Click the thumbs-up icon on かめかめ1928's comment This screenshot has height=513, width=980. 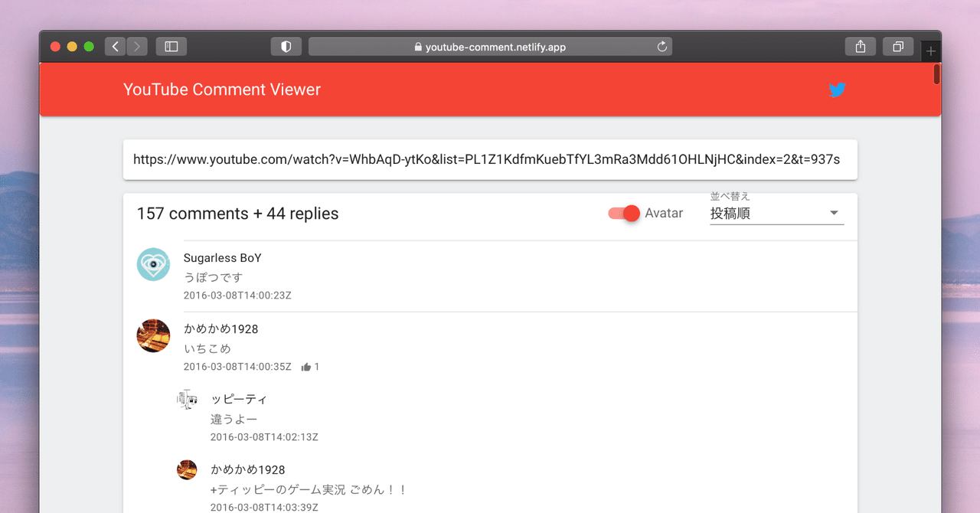tap(306, 366)
